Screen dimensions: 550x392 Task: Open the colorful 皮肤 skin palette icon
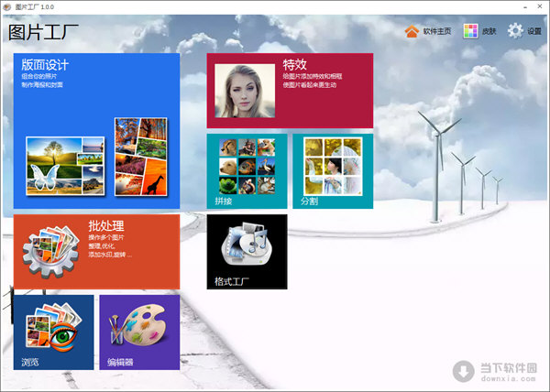470,31
